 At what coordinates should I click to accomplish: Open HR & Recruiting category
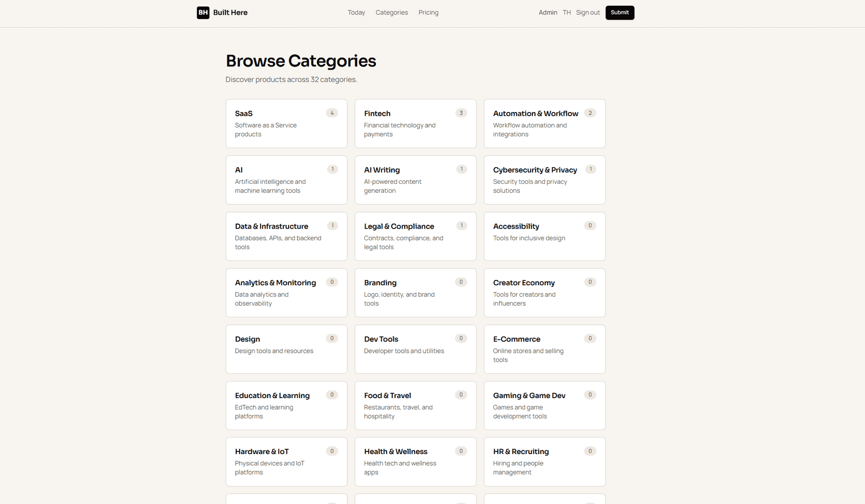545,462
